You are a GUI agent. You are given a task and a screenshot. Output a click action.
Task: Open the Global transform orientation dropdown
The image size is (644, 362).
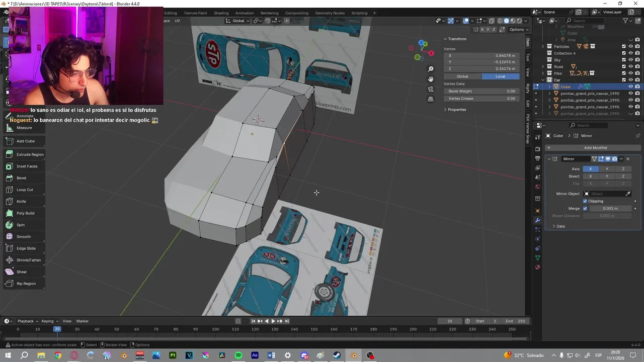[x=237, y=21]
